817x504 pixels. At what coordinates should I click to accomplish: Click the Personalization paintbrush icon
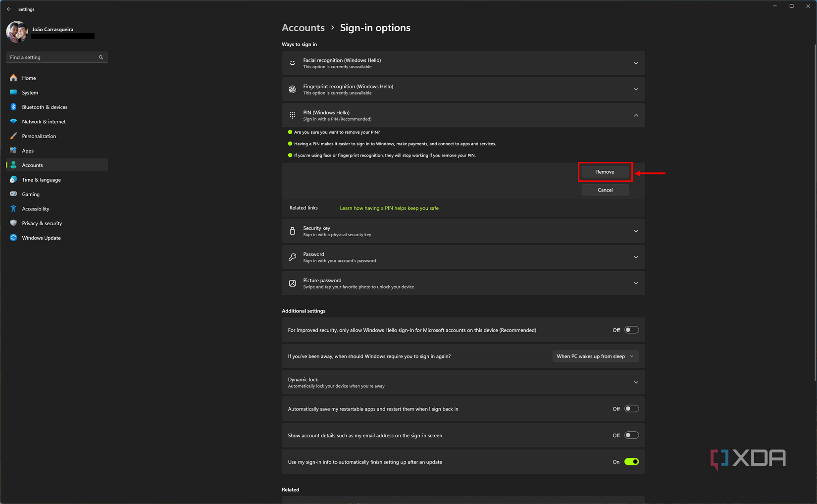coord(13,136)
